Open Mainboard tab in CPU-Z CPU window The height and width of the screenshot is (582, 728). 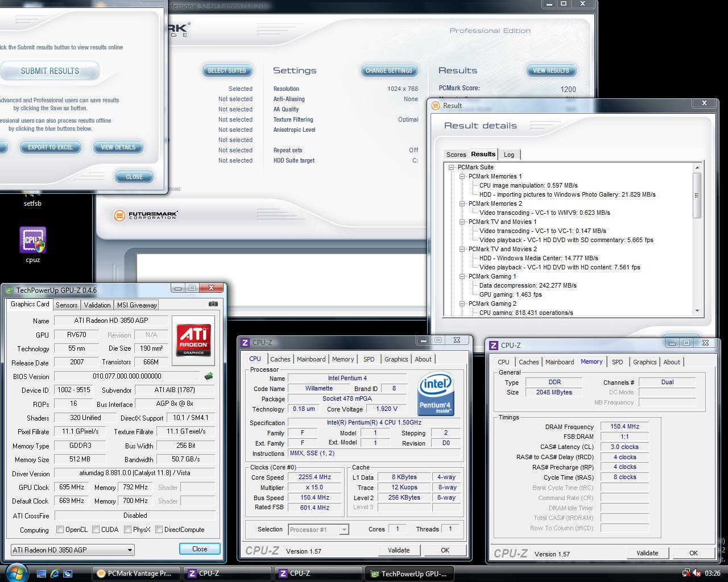[311, 359]
